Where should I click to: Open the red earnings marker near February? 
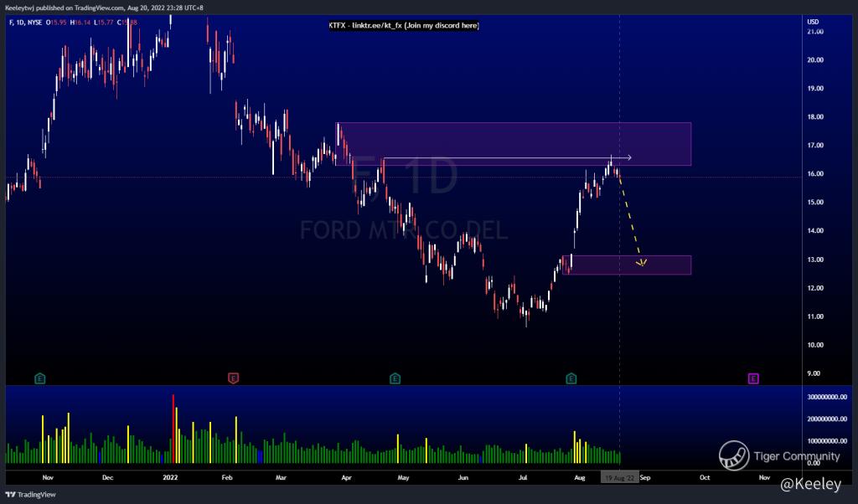click(x=233, y=378)
